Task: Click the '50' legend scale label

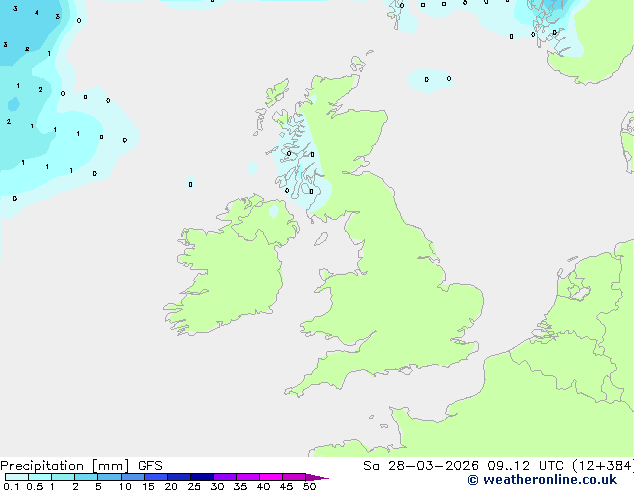Action: pyautogui.click(x=309, y=486)
